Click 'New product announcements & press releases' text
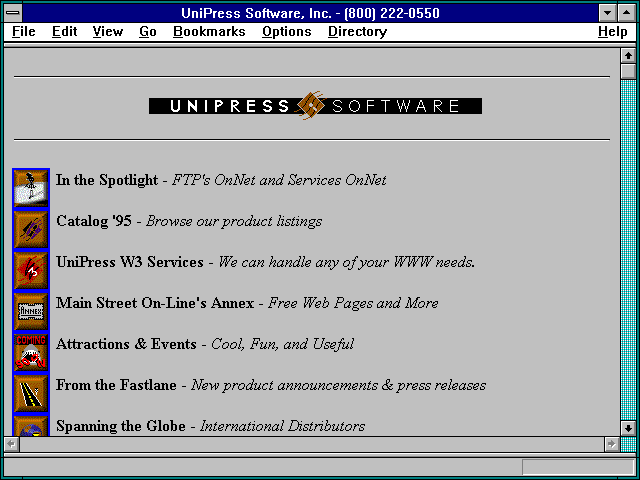The height and width of the screenshot is (480, 640). click(x=338, y=385)
